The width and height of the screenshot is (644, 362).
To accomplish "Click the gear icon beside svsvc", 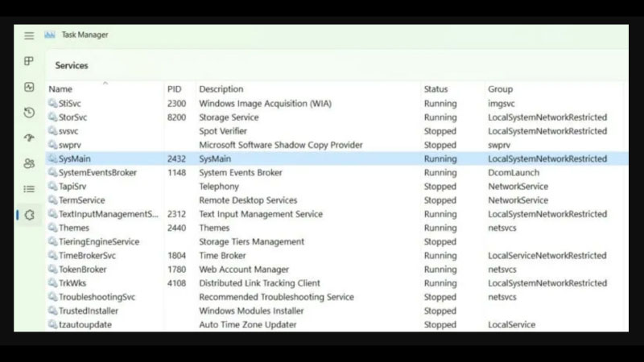I will [x=52, y=131].
